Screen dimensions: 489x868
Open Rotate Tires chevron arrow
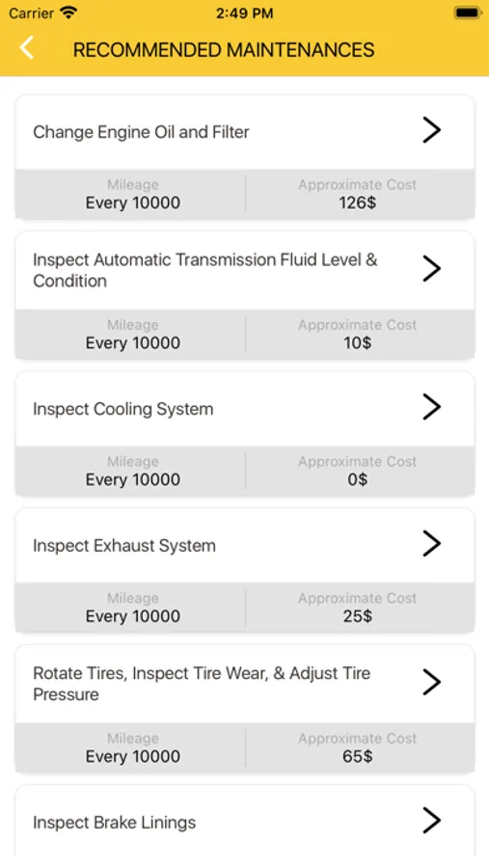pyautogui.click(x=431, y=682)
